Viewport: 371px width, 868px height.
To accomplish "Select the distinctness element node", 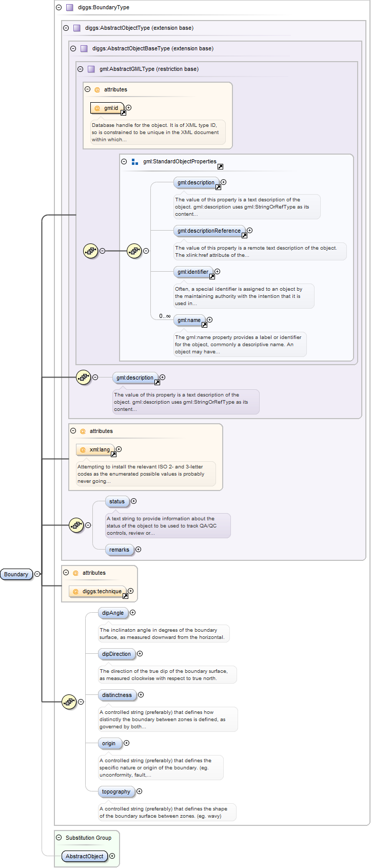I will pos(117,695).
